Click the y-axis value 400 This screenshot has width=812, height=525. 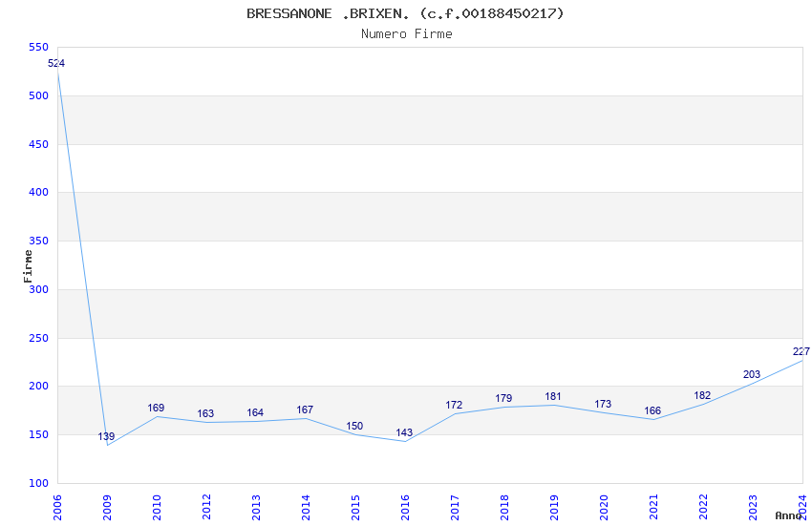[x=39, y=193]
